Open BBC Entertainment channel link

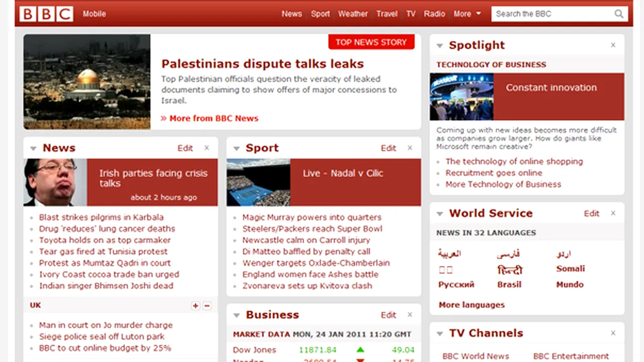coord(571,356)
